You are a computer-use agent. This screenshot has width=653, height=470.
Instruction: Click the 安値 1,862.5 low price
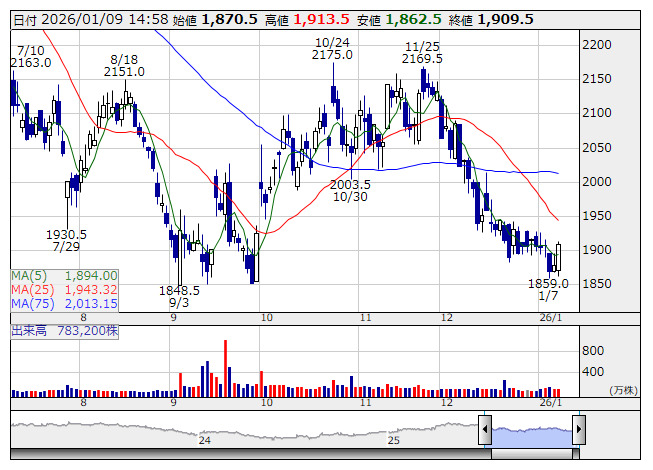(399, 20)
